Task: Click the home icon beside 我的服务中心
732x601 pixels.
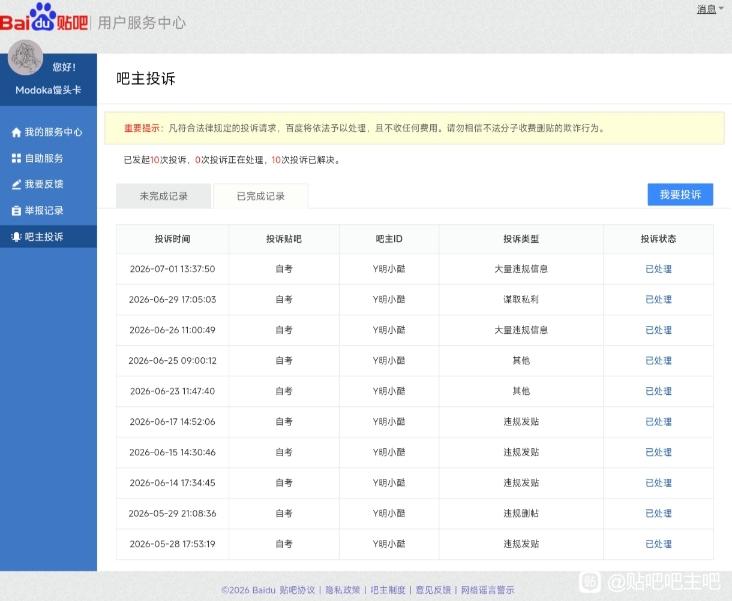Action: pos(16,132)
